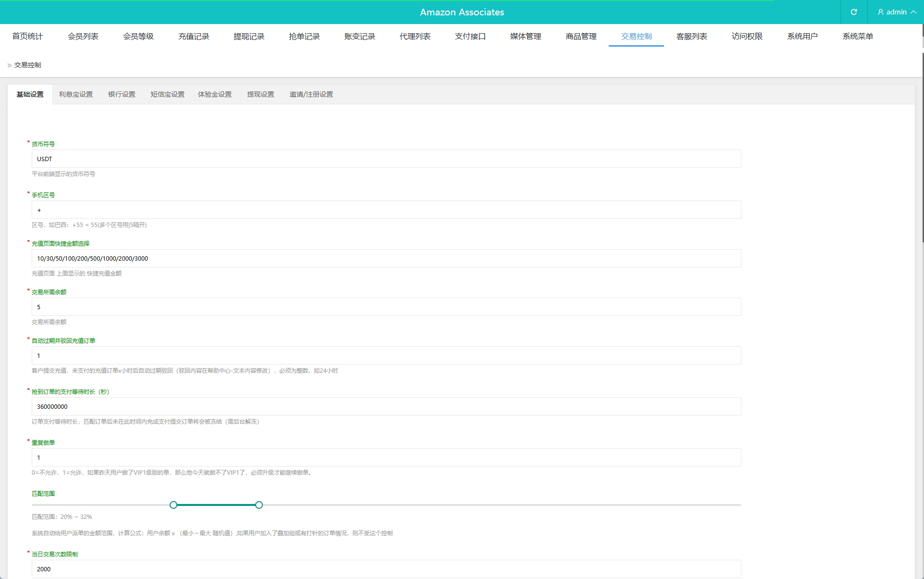This screenshot has height=579, width=924.
Task: Click the 充值页面快捷金额选择 input
Action: click(x=386, y=259)
